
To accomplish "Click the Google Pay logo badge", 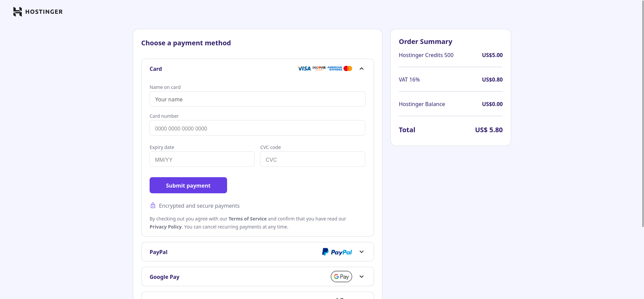I will click(341, 277).
